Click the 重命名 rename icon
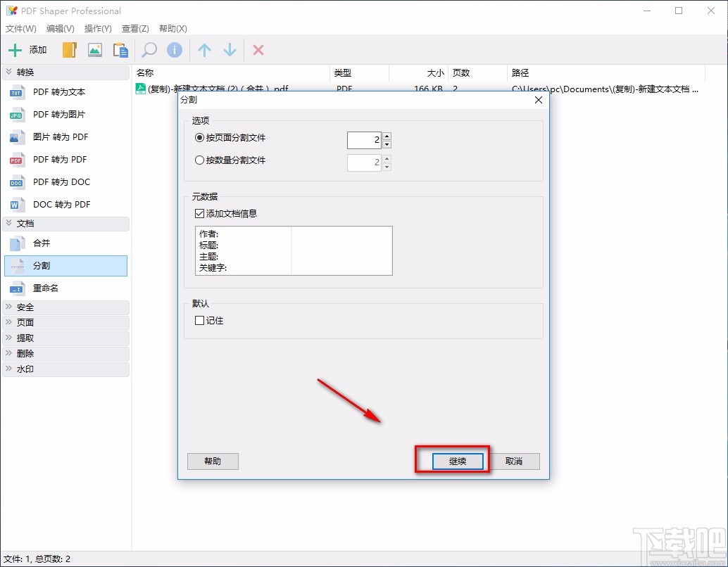 (x=17, y=288)
